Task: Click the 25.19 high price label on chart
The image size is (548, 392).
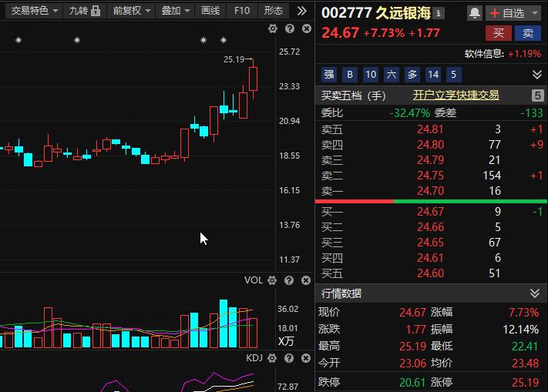Action: coord(234,59)
